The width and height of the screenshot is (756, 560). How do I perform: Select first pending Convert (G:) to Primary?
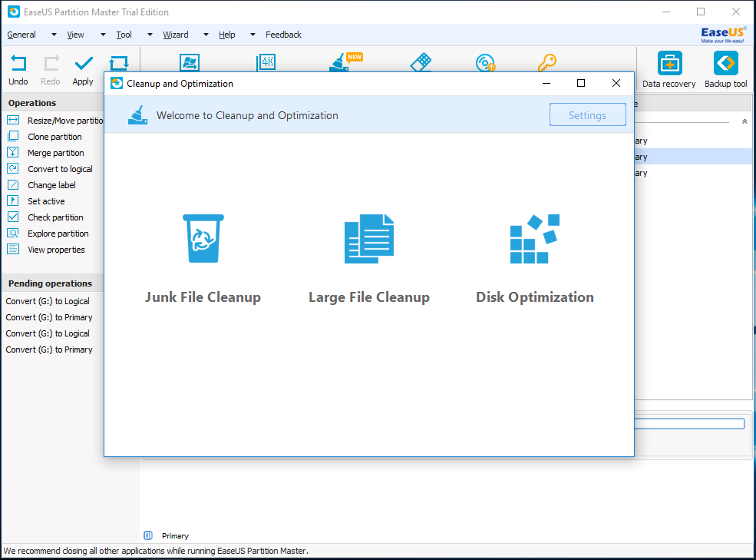pos(49,317)
